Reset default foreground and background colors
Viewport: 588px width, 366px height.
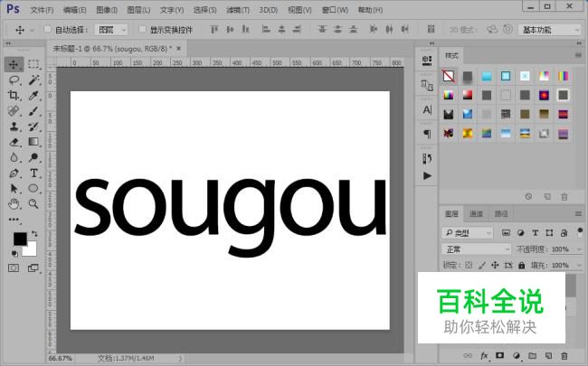pyautogui.click(x=14, y=254)
